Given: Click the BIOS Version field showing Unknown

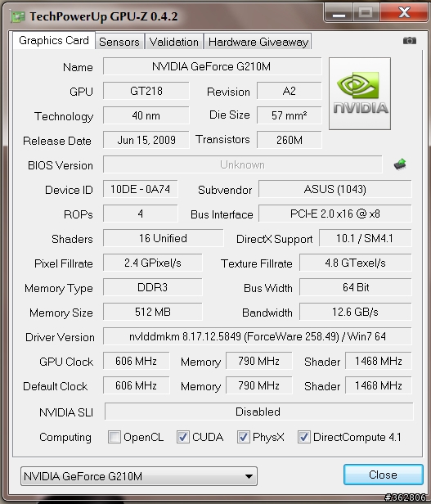Looking at the screenshot, I should coord(243,164).
